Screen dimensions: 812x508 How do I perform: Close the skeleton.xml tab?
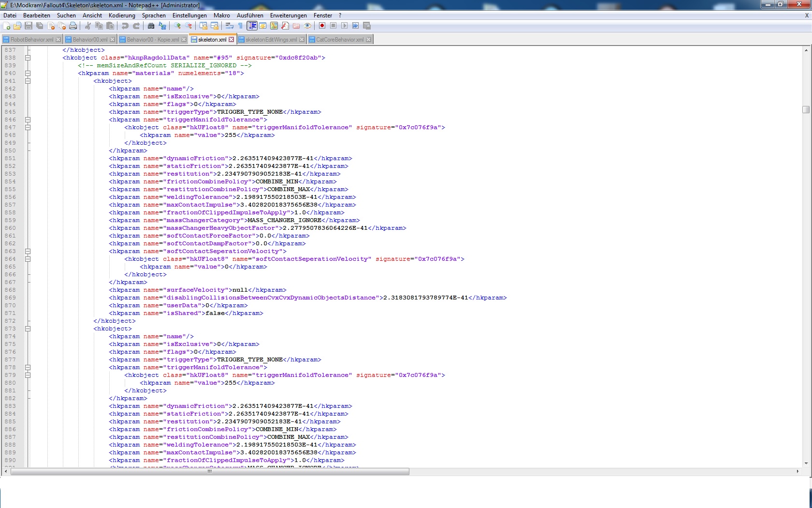232,40
